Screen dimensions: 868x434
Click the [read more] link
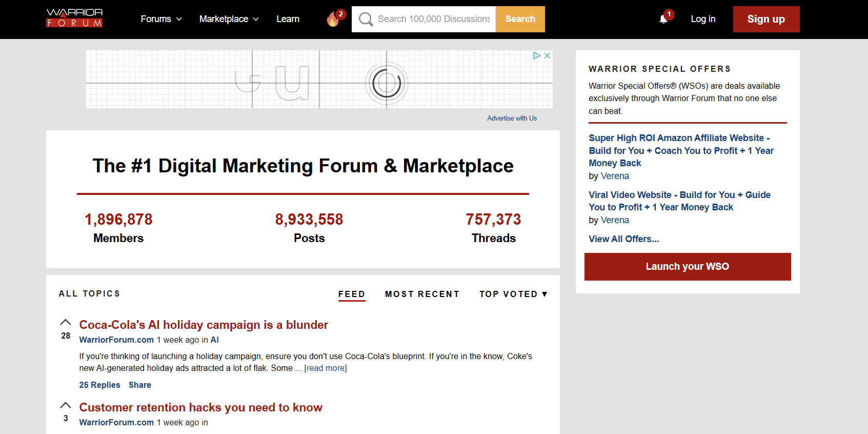pyautogui.click(x=326, y=368)
